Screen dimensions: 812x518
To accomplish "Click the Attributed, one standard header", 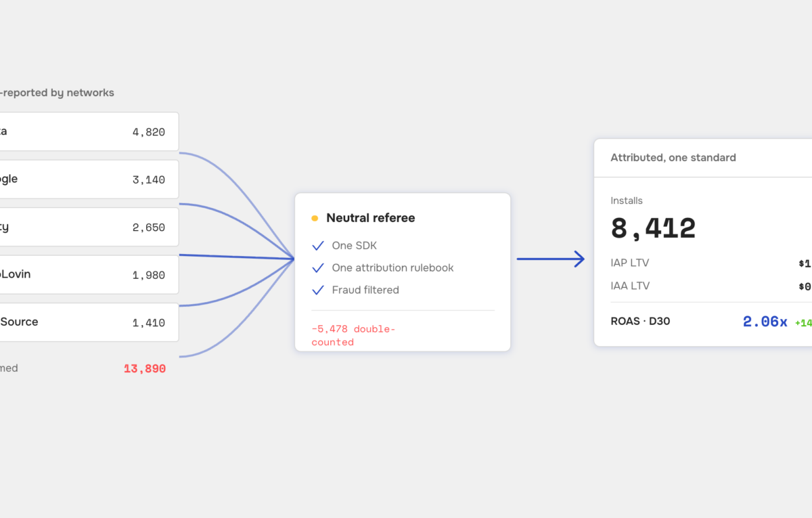I will click(673, 158).
